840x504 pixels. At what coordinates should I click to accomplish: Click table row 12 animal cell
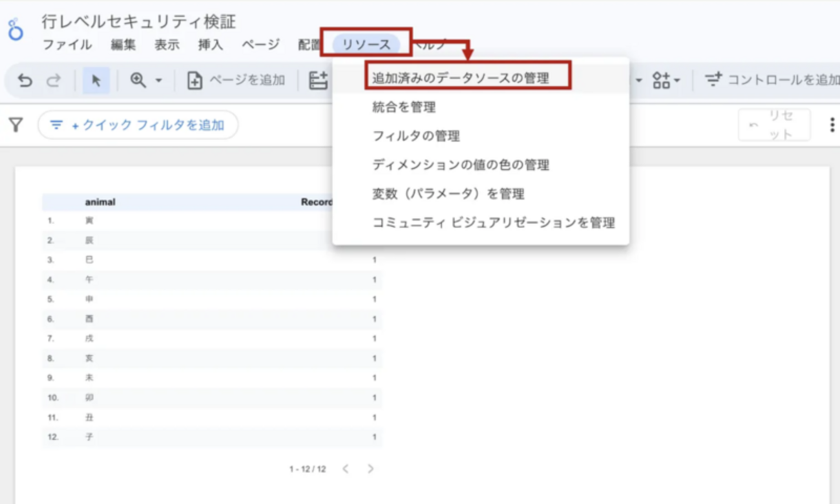89,437
